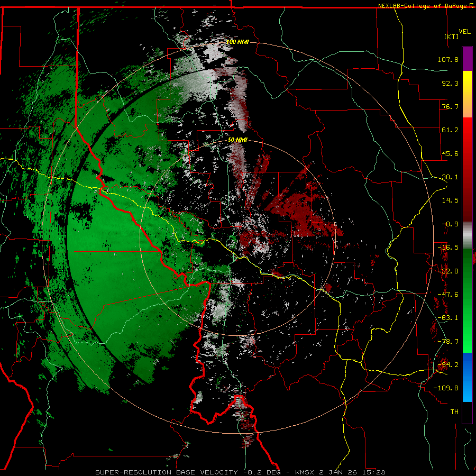Click the -78.7 value on velocity scale
The height and width of the screenshot is (476, 476).
pyautogui.click(x=448, y=342)
